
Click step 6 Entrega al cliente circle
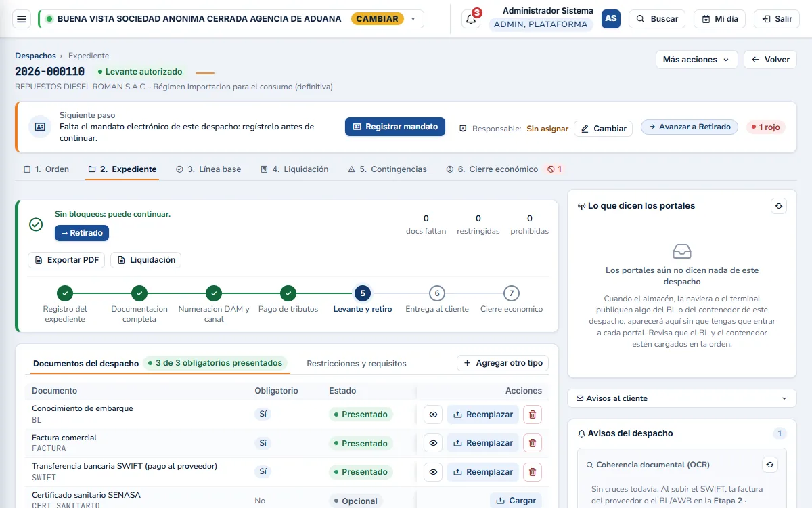click(x=437, y=293)
